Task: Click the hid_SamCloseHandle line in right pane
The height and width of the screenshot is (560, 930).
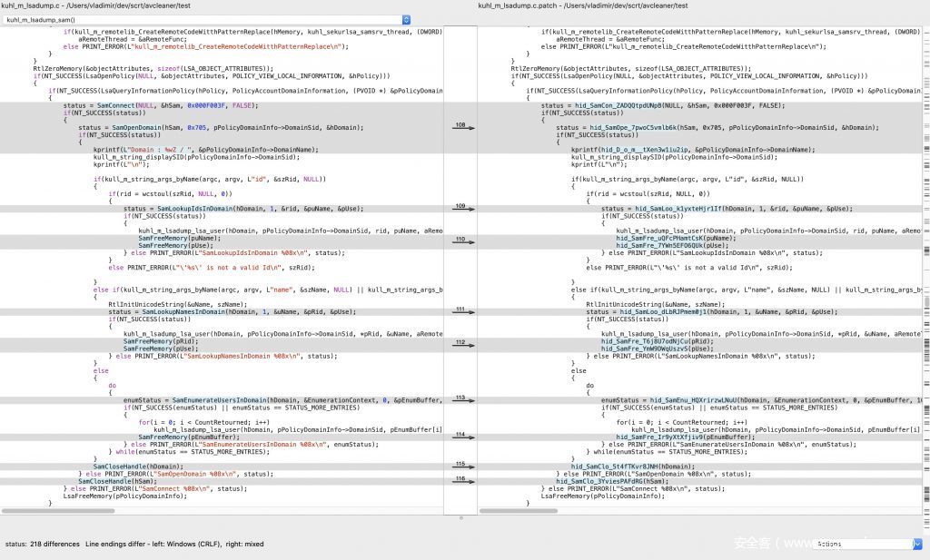Action: tap(619, 467)
